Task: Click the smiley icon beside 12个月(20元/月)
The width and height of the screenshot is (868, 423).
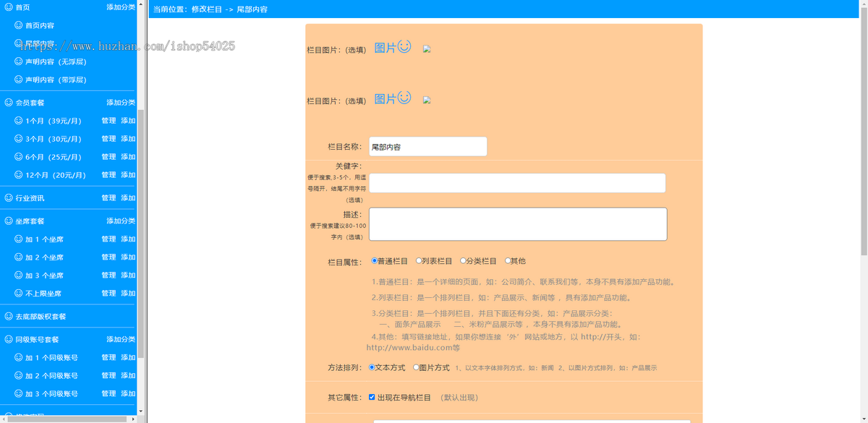Action: point(19,175)
